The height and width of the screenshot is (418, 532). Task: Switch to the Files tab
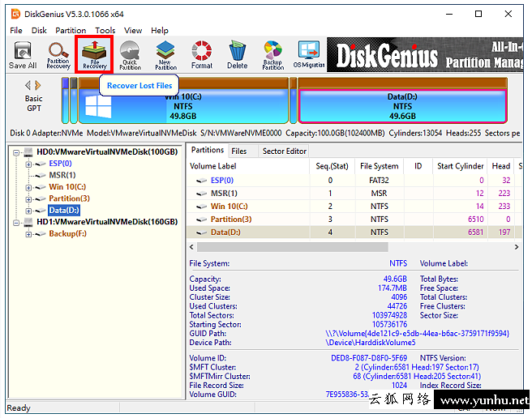pyautogui.click(x=239, y=151)
